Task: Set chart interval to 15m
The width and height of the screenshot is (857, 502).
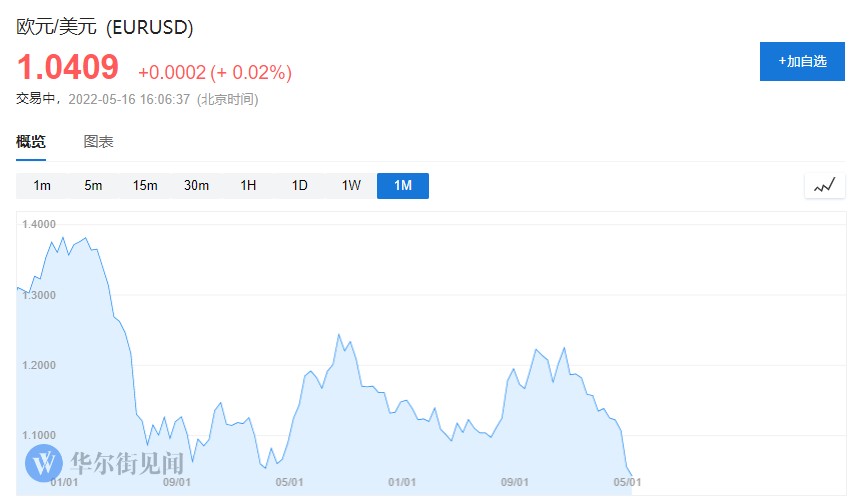Action: pyautogui.click(x=145, y=186)
